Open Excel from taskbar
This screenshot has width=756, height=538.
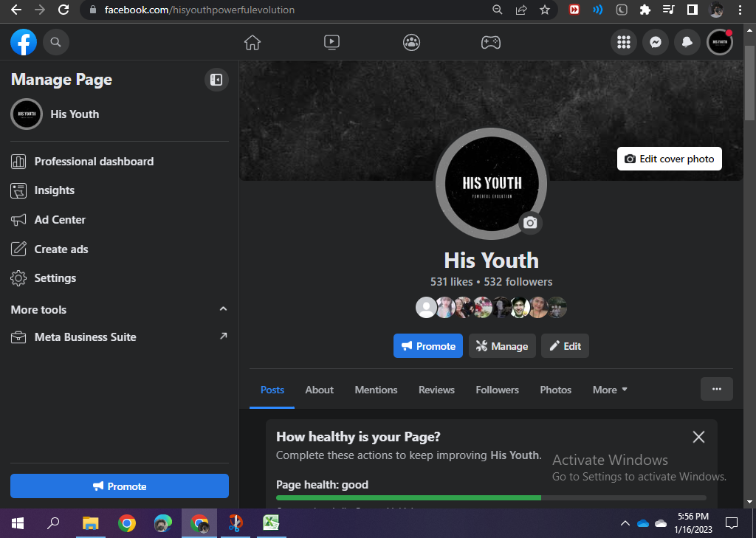click(x=271, y=523)
